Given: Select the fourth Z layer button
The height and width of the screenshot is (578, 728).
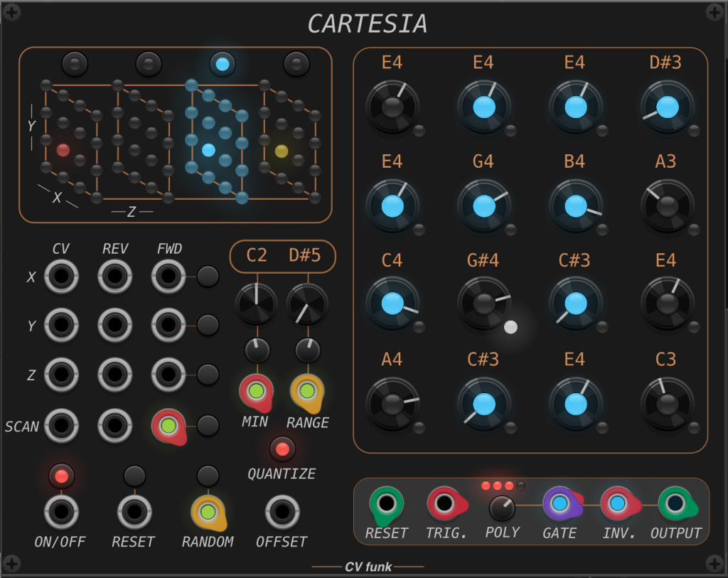Looking at the screenshot, I should coord(296,64).
